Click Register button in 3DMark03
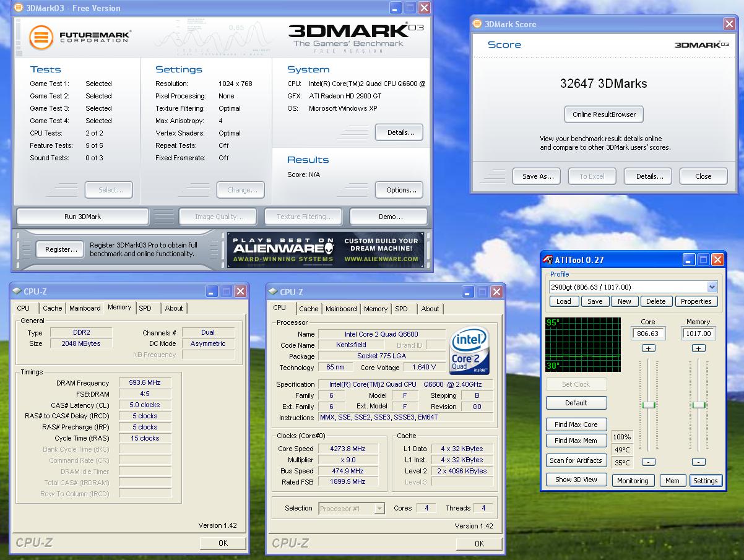The height and width of the screenshot is (560, 744). click(61, 249)
